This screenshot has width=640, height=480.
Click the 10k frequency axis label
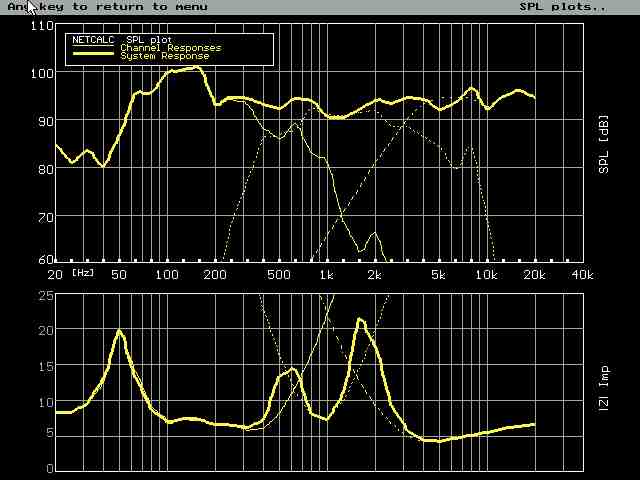486,275
